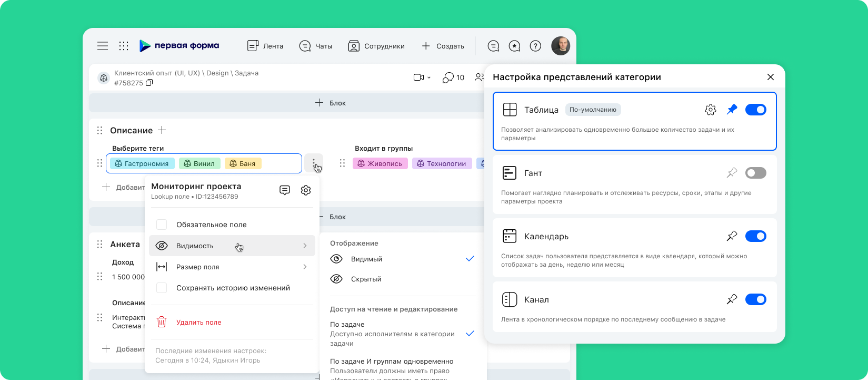Open the three-dot menu of tags field
The width and height of the screenshot is (868, 380).
[314, 163]
